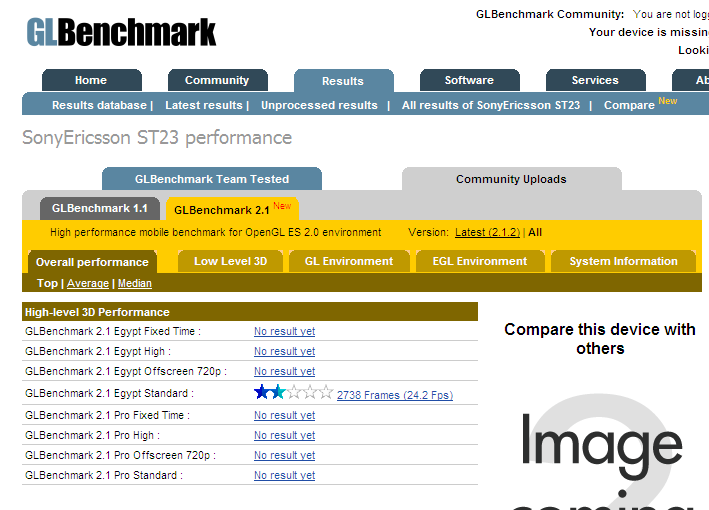Click Pro High No result yet
709x510 pixels.
point(284,435)
